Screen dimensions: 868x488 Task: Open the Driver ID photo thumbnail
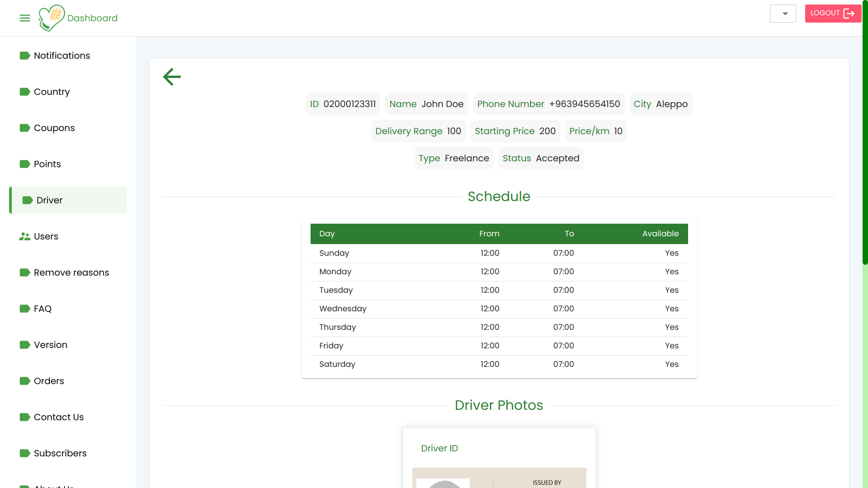point(499,478)
